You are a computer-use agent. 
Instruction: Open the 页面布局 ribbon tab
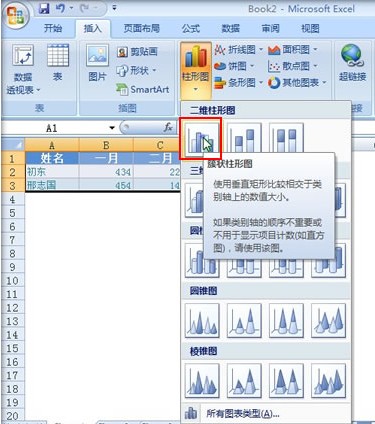click(142, 28)
